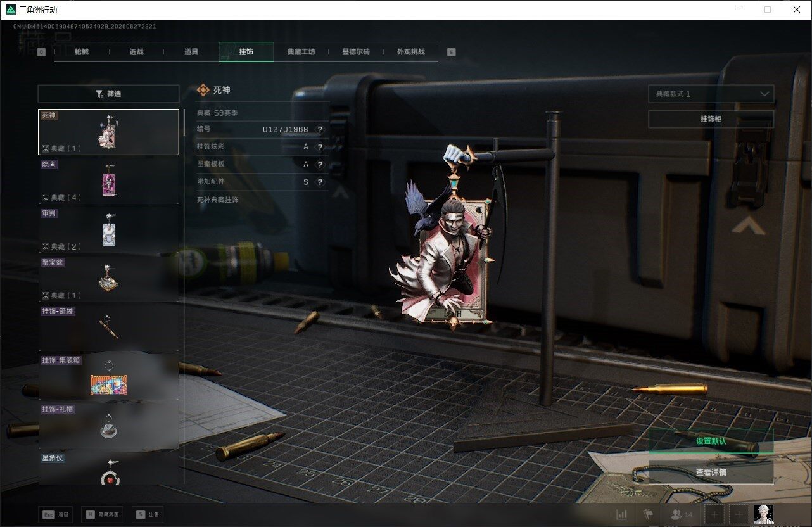Open the 挂饰柜 button
This screenshot has height=527, width=812.
711,119
